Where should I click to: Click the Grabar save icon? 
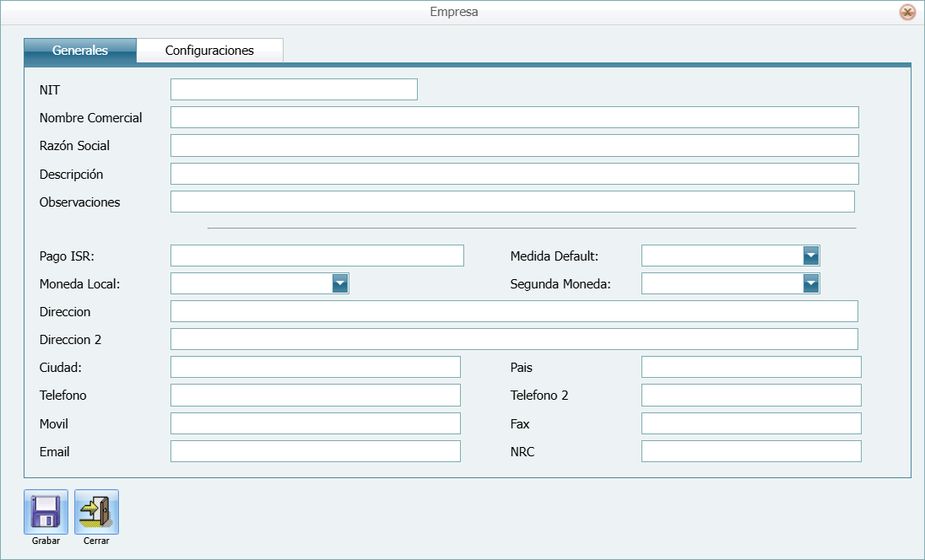click(x=46, y=511)
